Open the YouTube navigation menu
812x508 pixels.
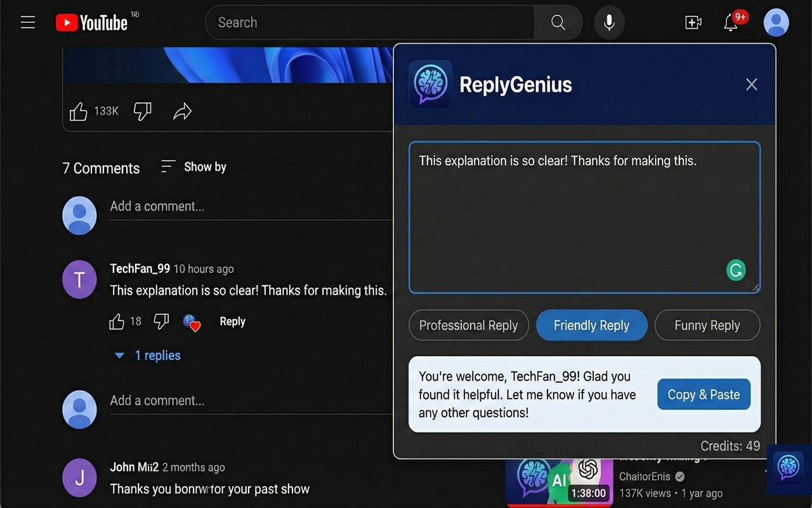tap(27, 22)
